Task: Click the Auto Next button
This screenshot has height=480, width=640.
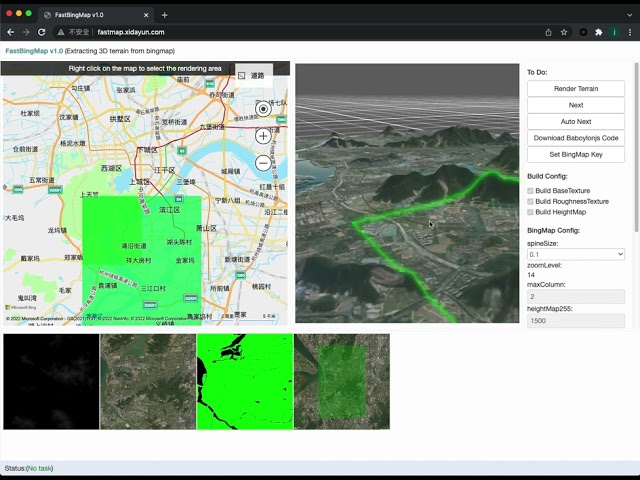Action: pos(576,122)
